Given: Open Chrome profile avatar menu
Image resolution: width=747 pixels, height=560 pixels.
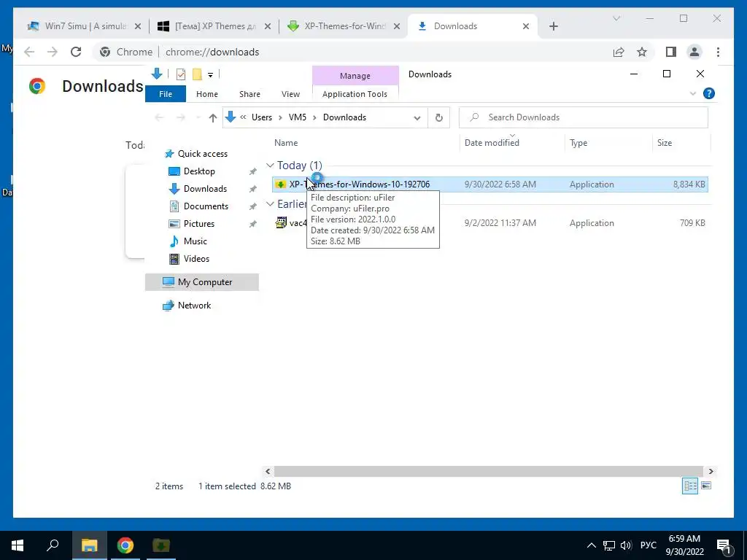Looking at the screenshot, I should point(694,52).
